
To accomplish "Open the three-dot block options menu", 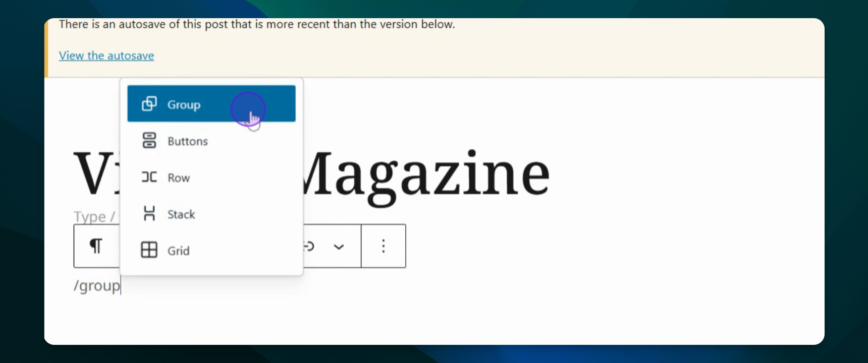I will pos(384,246).
